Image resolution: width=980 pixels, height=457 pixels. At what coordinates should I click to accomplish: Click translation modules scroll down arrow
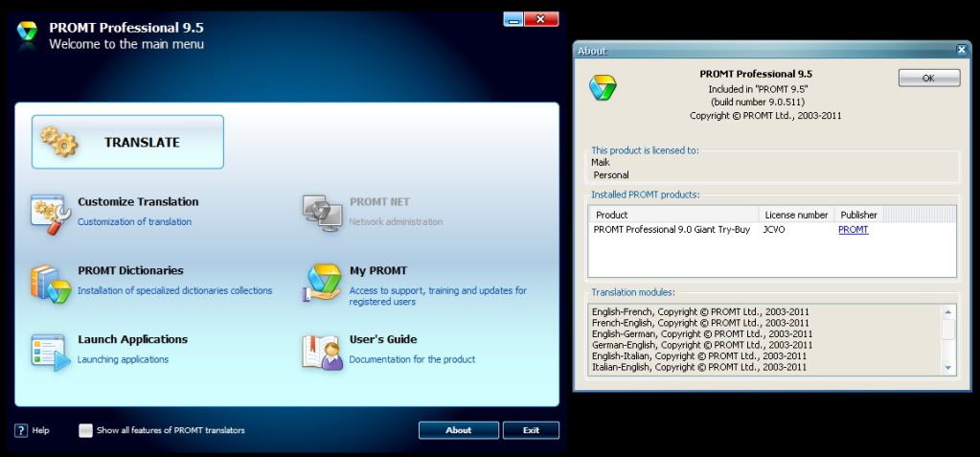point(948,368)
